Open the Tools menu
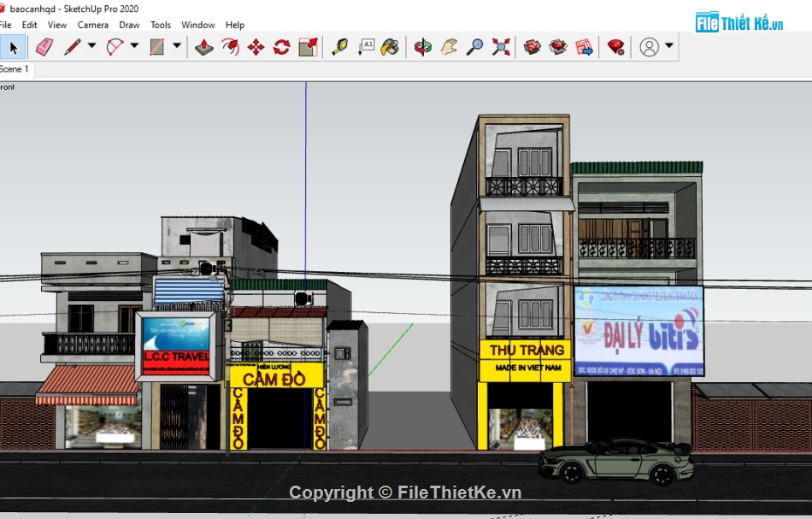Image resolution: width=812 pixels, height=519 pixels. (161, 25)
